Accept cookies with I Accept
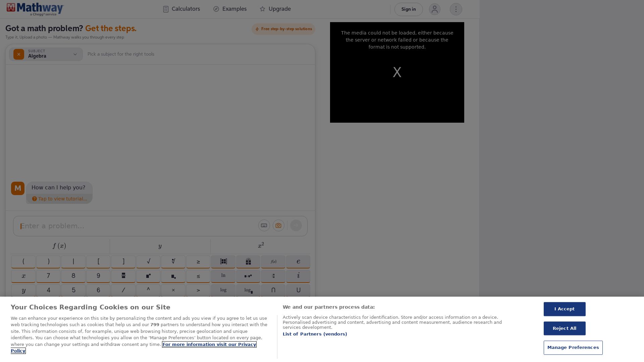The width and height of the screenshot is (644, 362). (x=565, y=309)
